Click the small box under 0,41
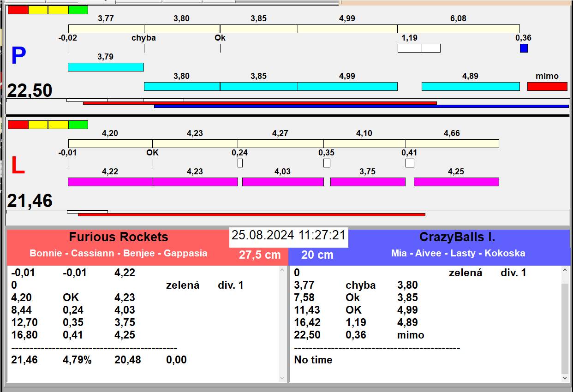 coord(410,163)
